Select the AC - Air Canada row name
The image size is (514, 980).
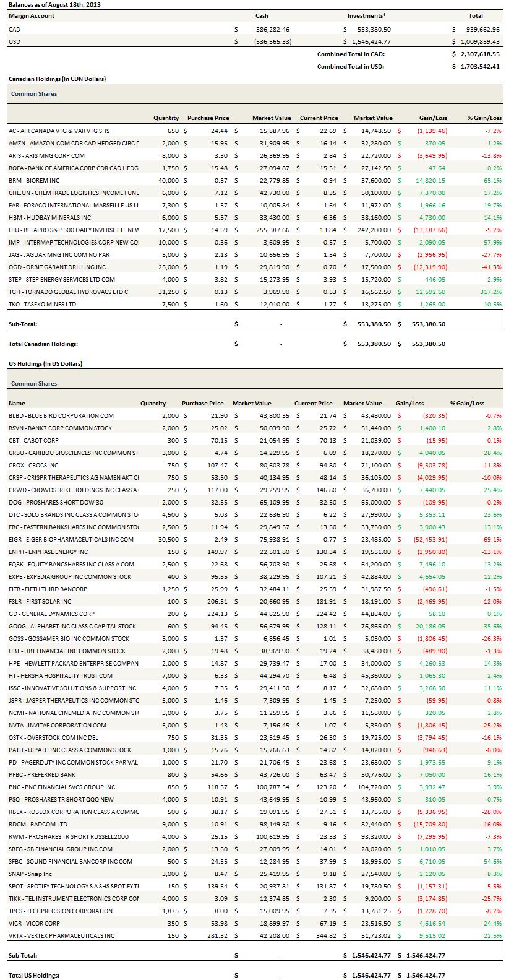click(x=59, y=131)
